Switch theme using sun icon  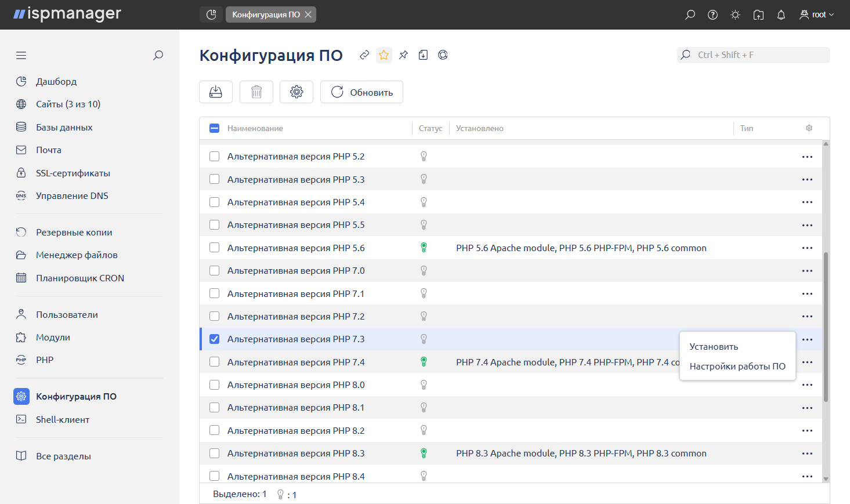735,15
